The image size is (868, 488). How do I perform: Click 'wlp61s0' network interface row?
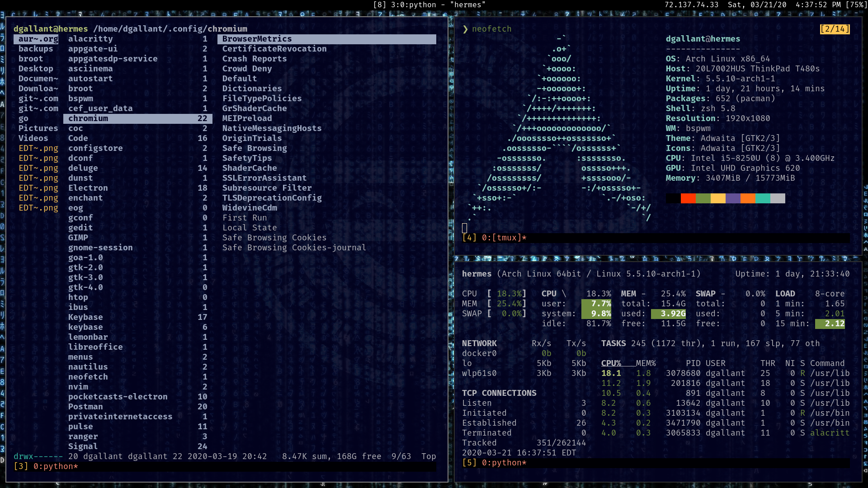[x=524, y=374]
